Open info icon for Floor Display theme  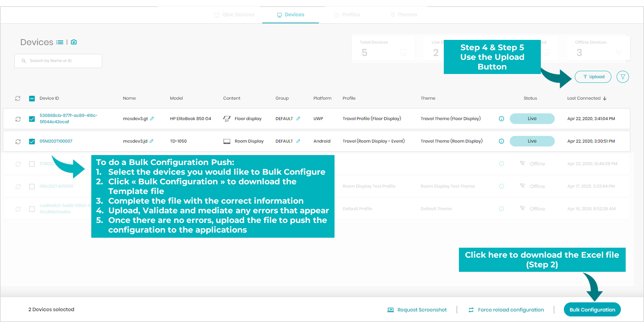click(501, 119)
